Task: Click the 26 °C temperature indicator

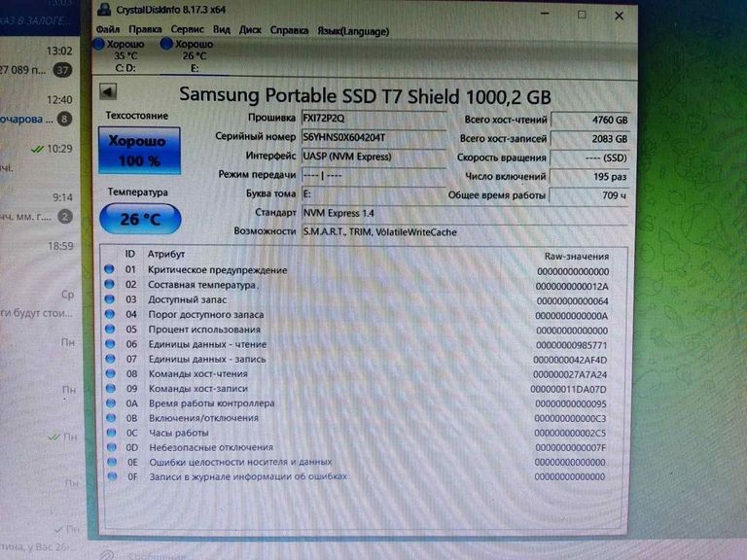Action: [140, 219]
